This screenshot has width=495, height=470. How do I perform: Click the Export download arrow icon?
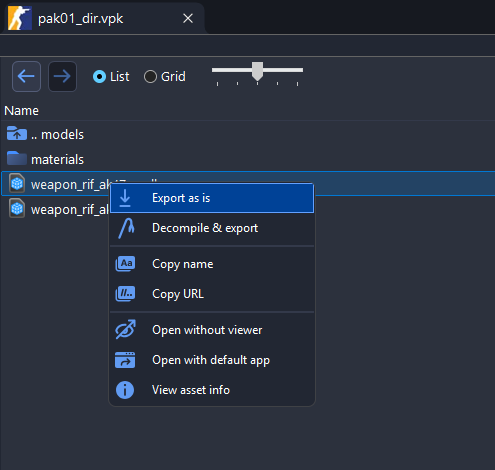pyautogui.click(x=125, y=198)
